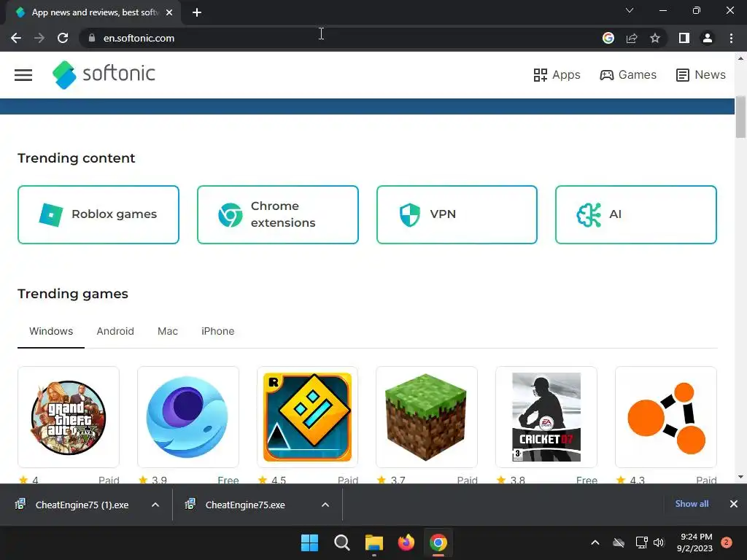Viewport: 747px width, 560px height.
Task: Open a new browser tab
Action: (x=197, y=12)
